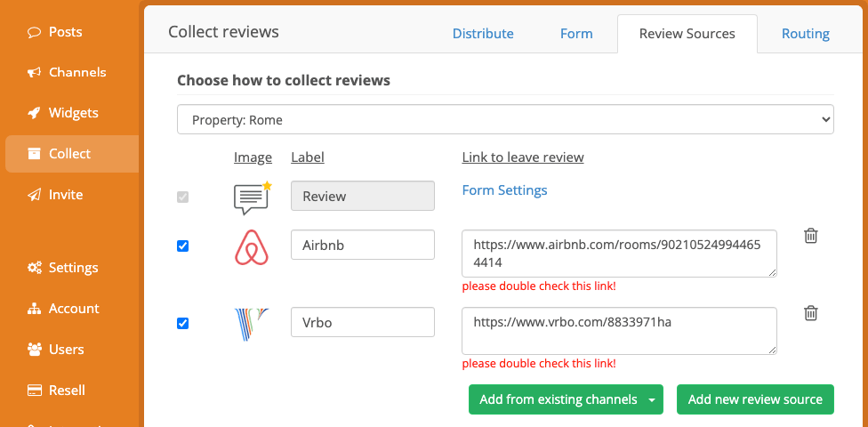Expand the Add from existing channels caret
Screen dimensions: 868x427
652,399
